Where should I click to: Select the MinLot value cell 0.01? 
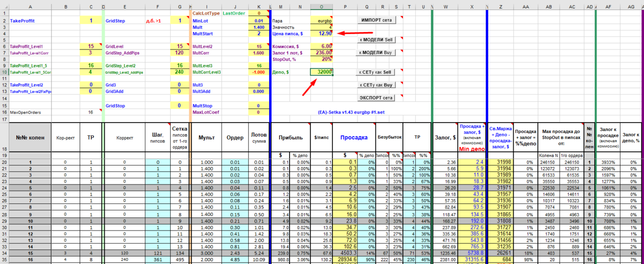(x=259, y=21)
